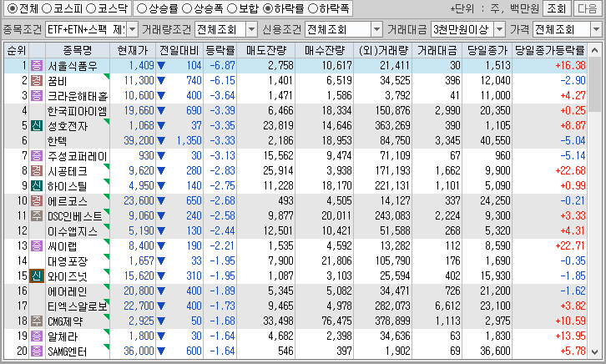Click the down arrow in 에어레인 row
Viewport: 606px width, 364px height.
tap(161, 291)
